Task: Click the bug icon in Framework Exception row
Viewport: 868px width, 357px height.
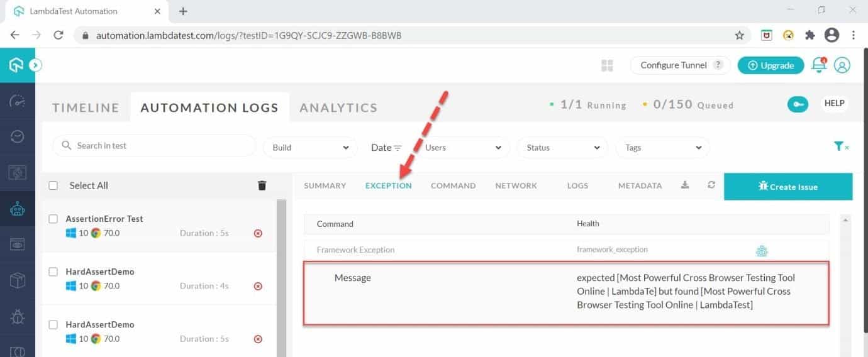Action: (x=762, y=251)
